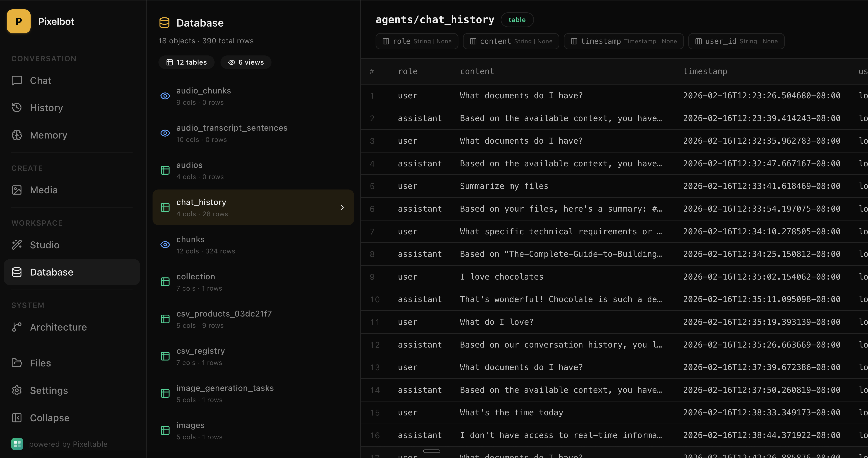The height and width of the screenshot is (458, 868).
Task: Filter list by 12 tables tab
Action: 186,62
